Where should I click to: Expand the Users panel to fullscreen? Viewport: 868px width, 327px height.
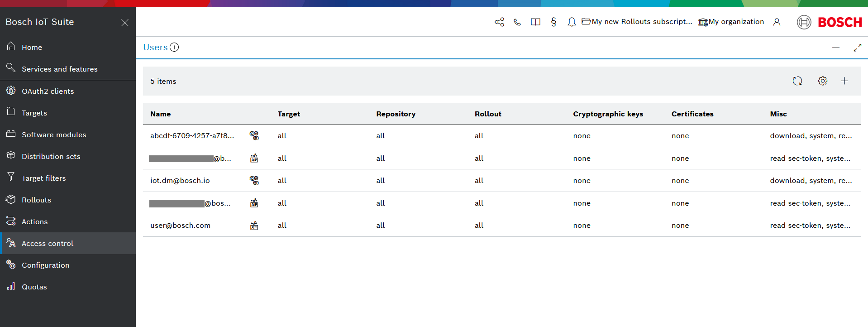pos(857,48)
